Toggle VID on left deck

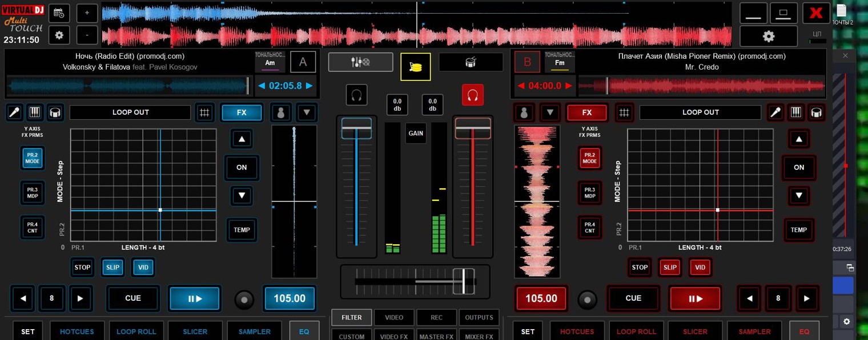[x=143, y=267]
